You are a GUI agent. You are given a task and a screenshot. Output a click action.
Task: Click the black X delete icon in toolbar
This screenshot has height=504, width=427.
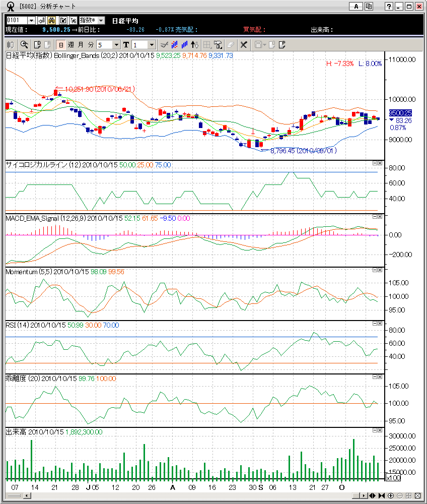[x=243, y=45]
